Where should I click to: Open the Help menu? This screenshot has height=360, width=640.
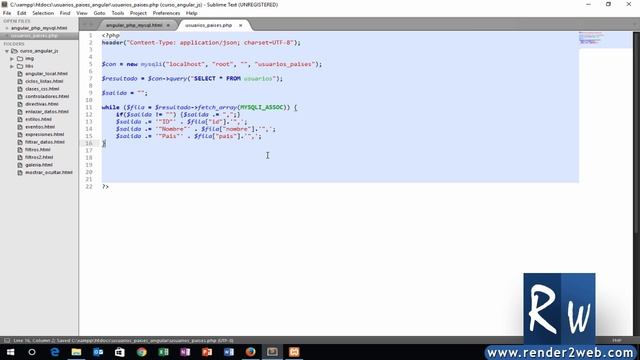[x=191, y=13]
